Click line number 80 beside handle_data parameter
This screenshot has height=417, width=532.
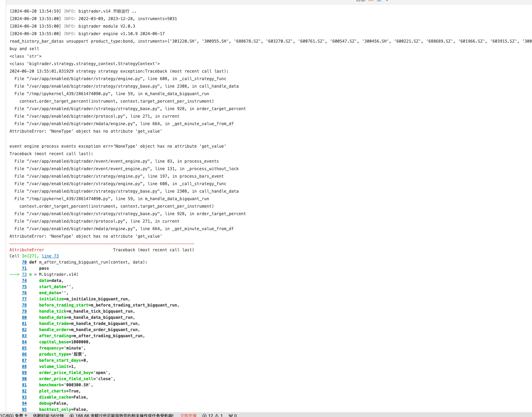[24, 317]
